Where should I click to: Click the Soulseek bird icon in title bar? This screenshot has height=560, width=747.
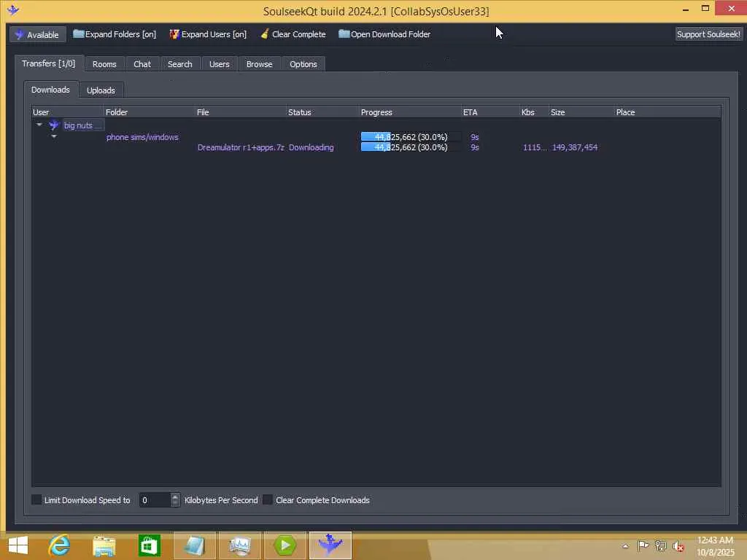coord(13,10)
